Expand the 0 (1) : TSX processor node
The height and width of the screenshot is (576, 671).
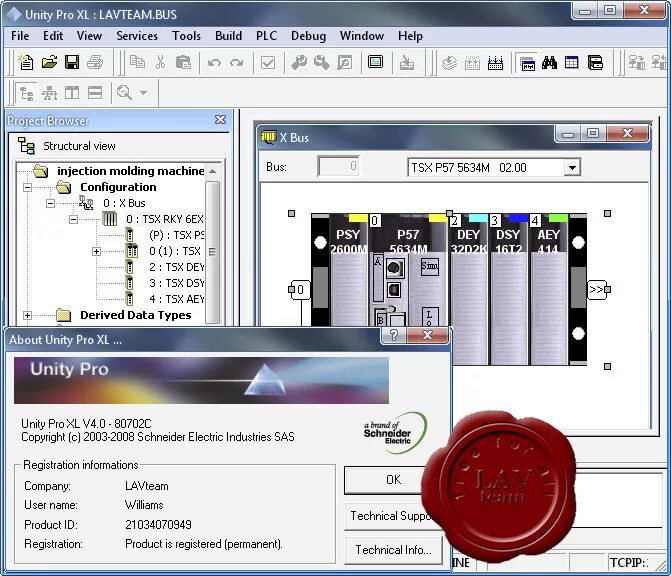96,252
